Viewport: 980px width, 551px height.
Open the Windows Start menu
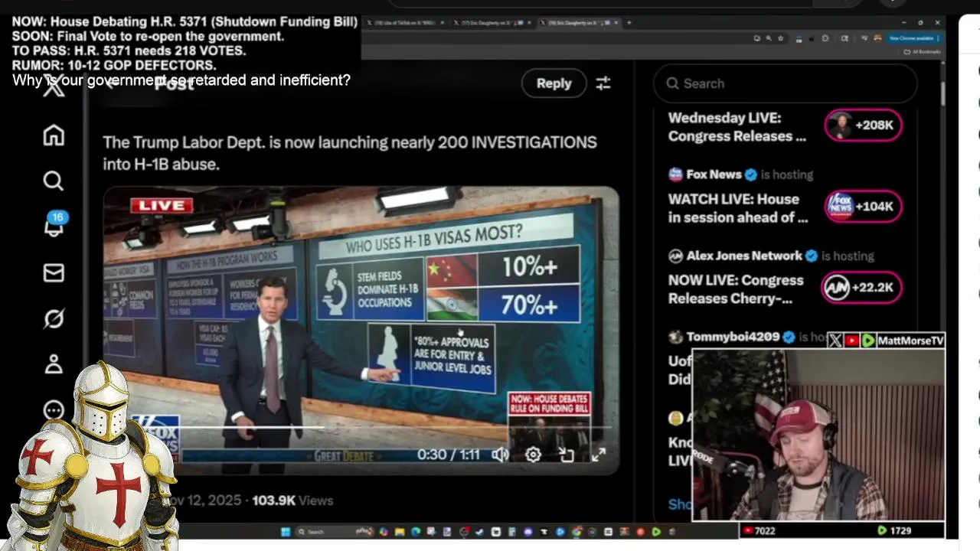coord(286,532)
